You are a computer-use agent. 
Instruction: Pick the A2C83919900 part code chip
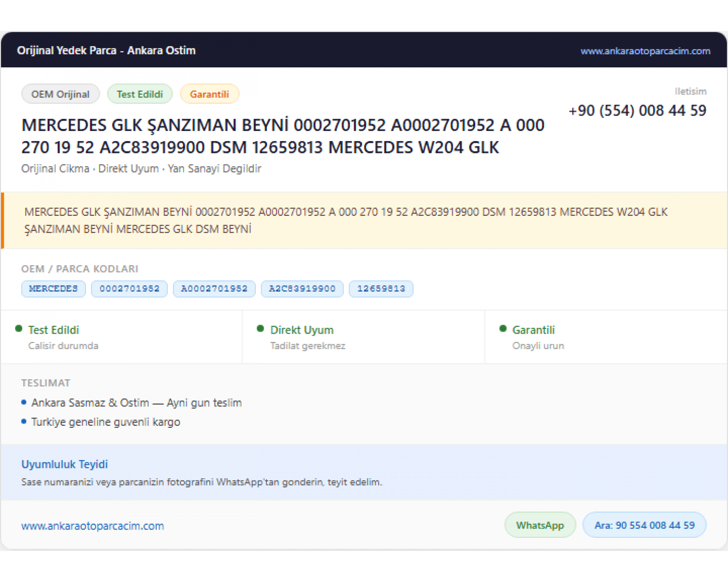[302, 289]
